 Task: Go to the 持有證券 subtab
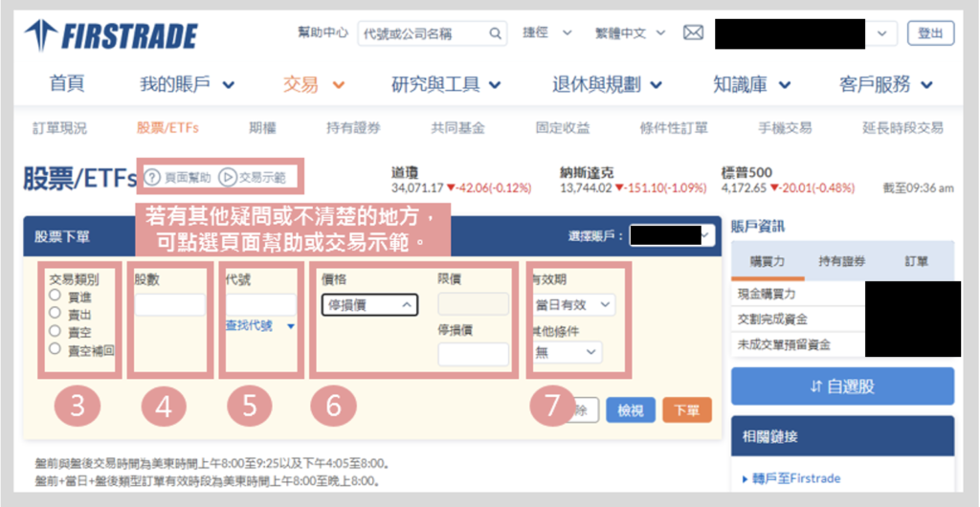pyautogui.click(x=353, y=128)
